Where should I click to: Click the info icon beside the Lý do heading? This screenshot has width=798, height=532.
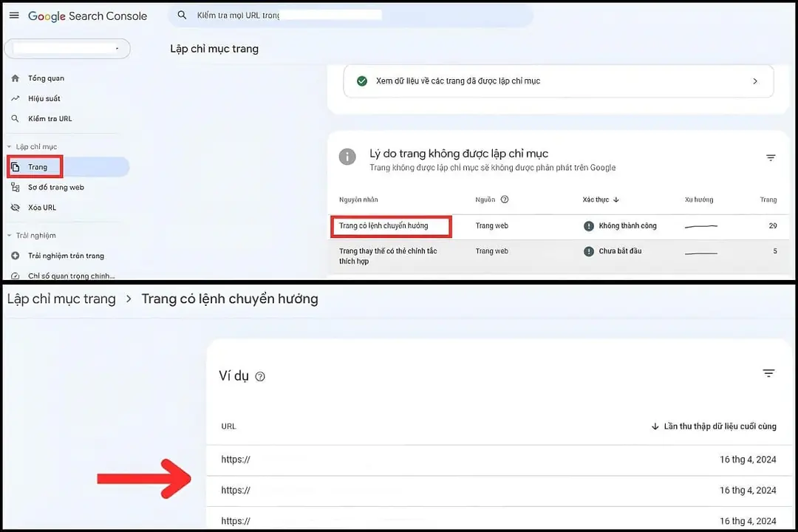click(x=347, y=157)
